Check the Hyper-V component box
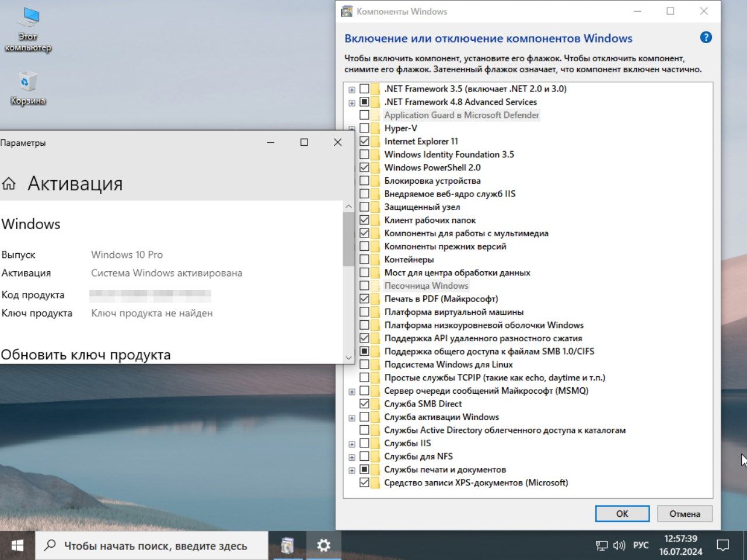747x560 pixels. coord(364,128)
